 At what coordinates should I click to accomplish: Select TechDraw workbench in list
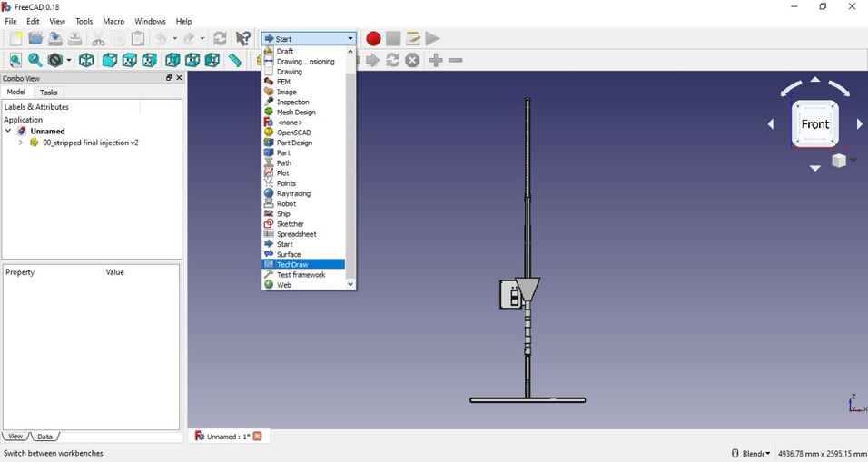tap(303, 264)
